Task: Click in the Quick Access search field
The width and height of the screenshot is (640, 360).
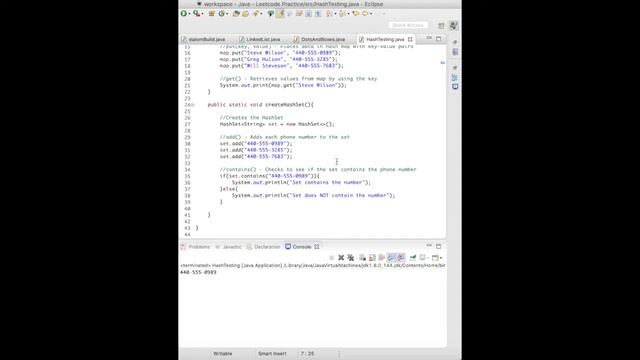Action: [408, 25]
